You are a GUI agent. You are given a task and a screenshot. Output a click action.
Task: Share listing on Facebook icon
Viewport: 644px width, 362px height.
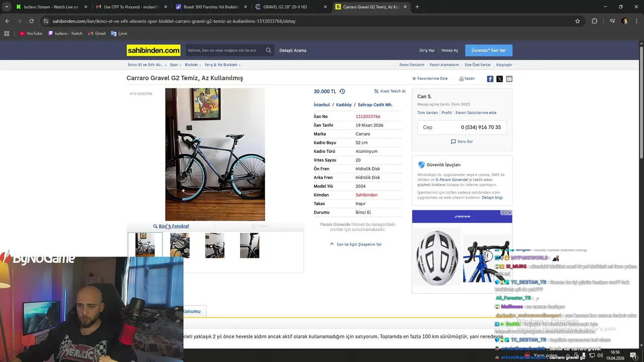coord(490,79)
